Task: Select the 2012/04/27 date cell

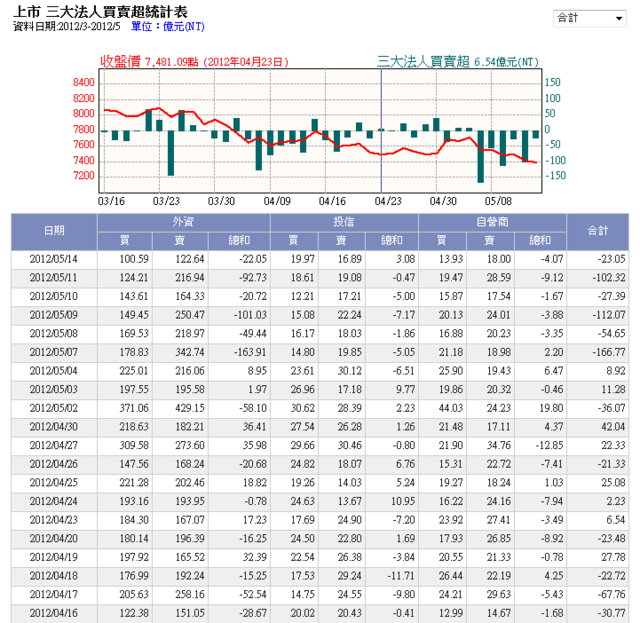Action: pyautogui.click(x=53, y=446)
